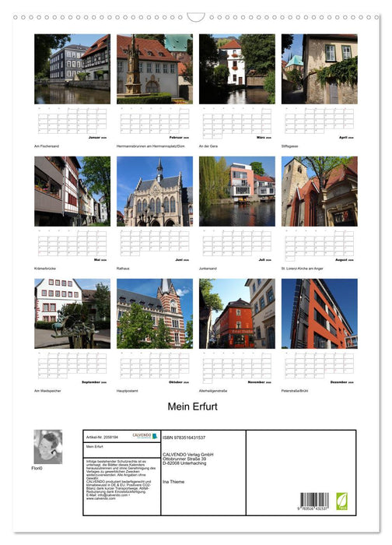
Task: Click the www.calvendo.com web address
Action: tap(100, 499)
